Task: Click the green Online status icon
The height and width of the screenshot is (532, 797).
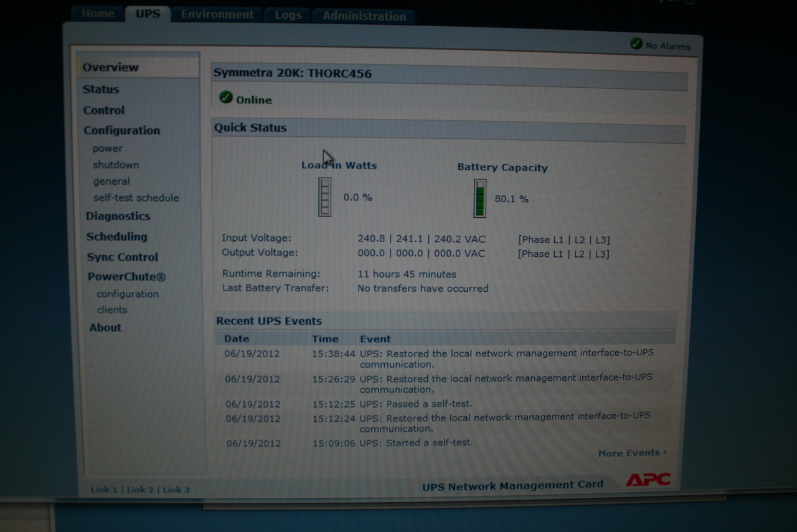Action: 225,97
